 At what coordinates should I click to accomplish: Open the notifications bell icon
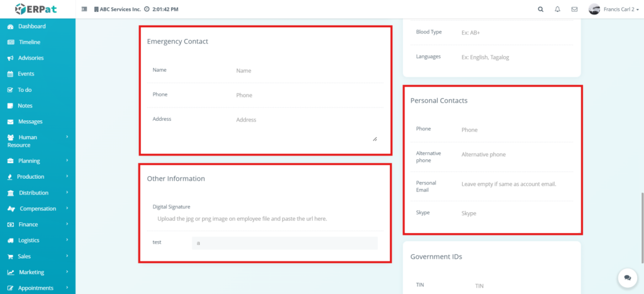557,9
